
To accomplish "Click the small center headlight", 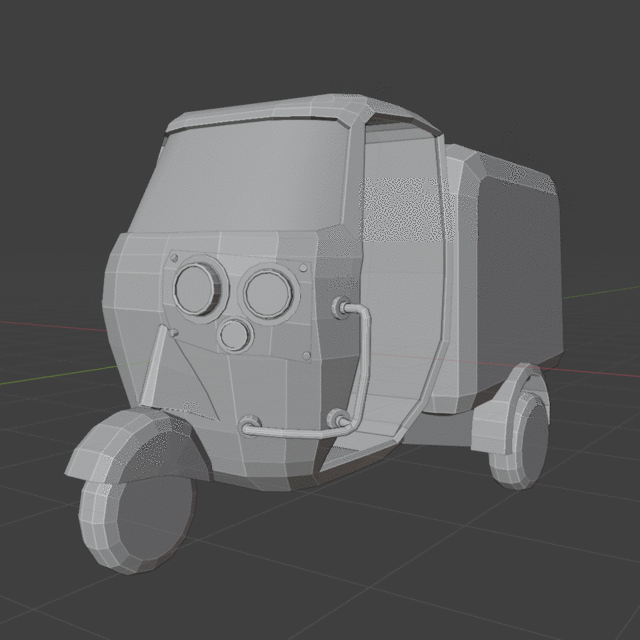I will pyautogui.click(x=235, y=335).
